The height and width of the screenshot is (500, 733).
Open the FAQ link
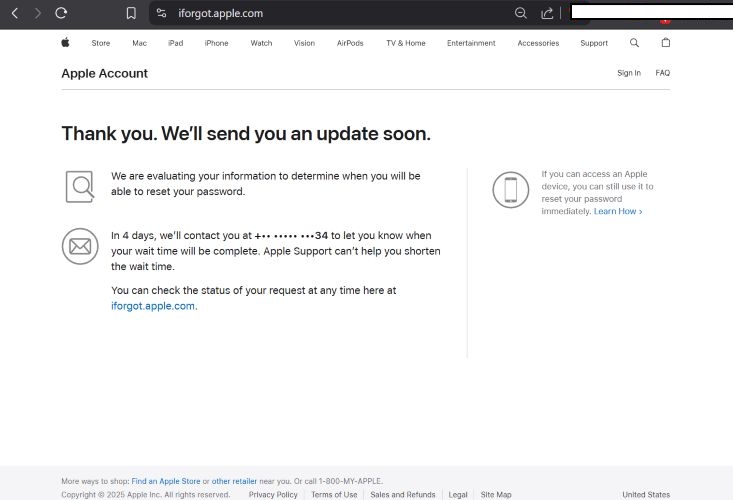(662, 73)
